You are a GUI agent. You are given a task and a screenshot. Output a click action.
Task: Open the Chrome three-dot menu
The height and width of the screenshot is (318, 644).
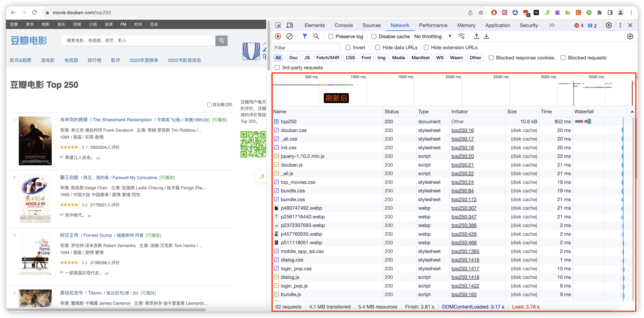point(631,12)
